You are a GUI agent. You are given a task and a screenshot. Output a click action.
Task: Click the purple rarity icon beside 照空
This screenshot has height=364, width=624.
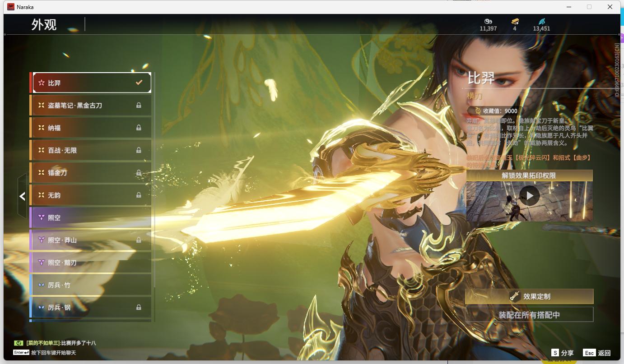[42, 217]
